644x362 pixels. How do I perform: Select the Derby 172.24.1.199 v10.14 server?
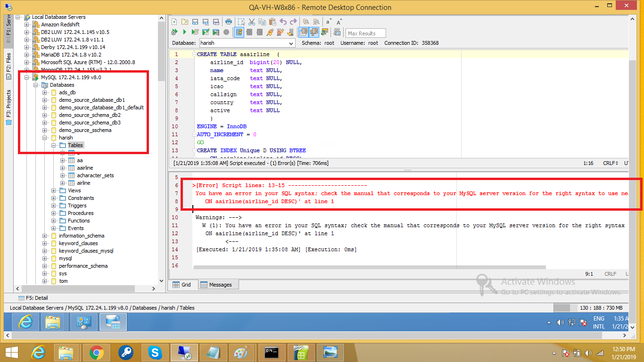point(73,47)
